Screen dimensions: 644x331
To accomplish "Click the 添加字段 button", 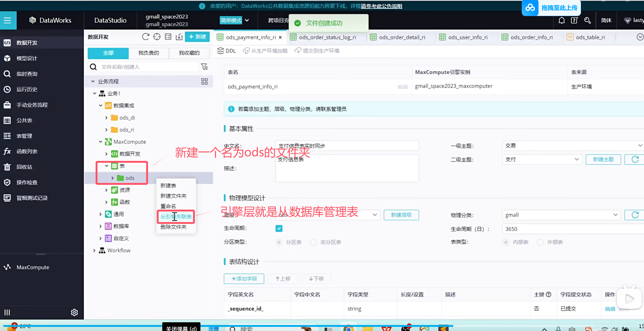I will click(244, 279).
